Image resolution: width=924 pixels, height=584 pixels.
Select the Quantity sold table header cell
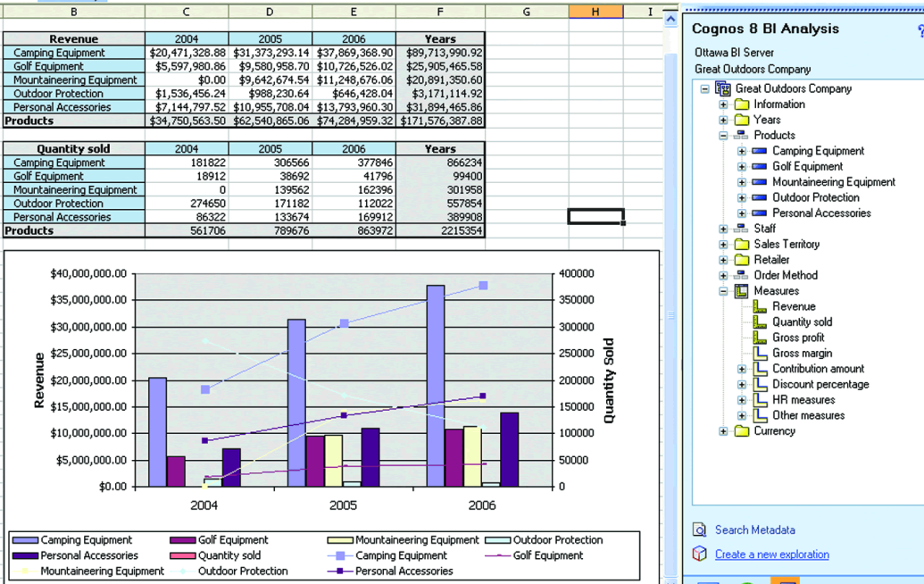click(x=74, y=149)
